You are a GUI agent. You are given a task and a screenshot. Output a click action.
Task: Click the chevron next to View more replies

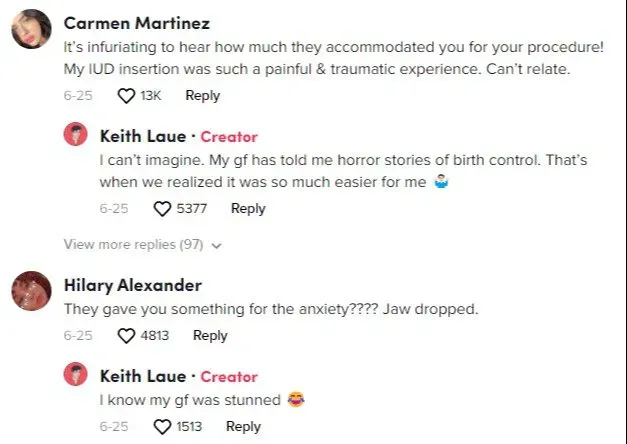(x=217, y=245)
